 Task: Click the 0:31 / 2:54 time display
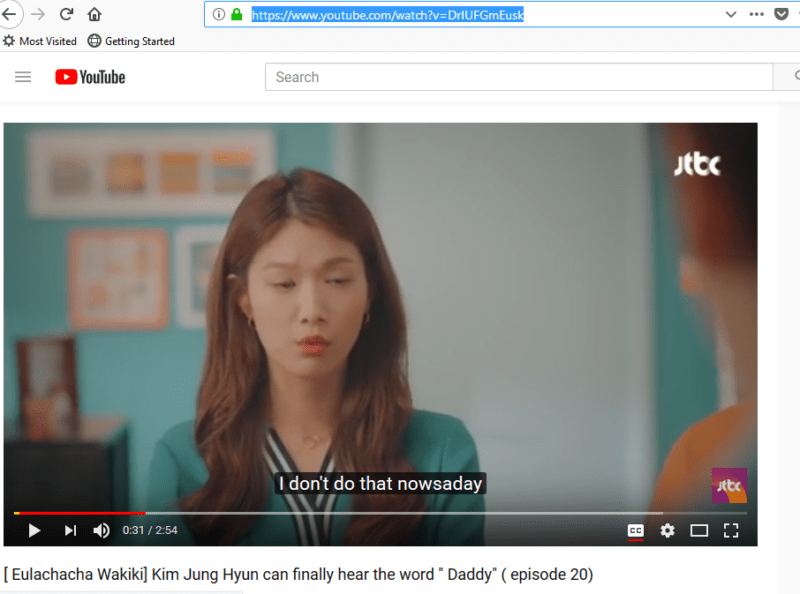pos(150,530)
